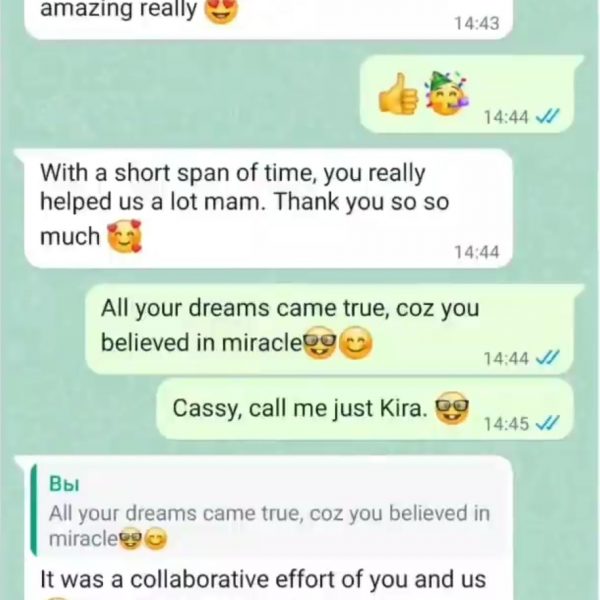600x600 pixels.
Task: Select 'All your dreams came true' sent message
Action: (329, 329)
